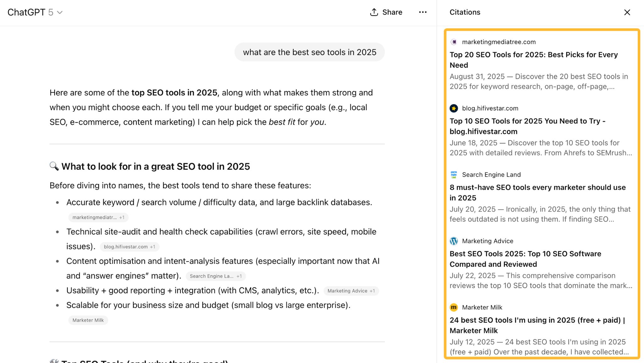The width and height of the screenshot is (644, 363).
Task: Click the Marketer Milk yellow favicon
Action: pyautogui.click(x=454, y=307)
